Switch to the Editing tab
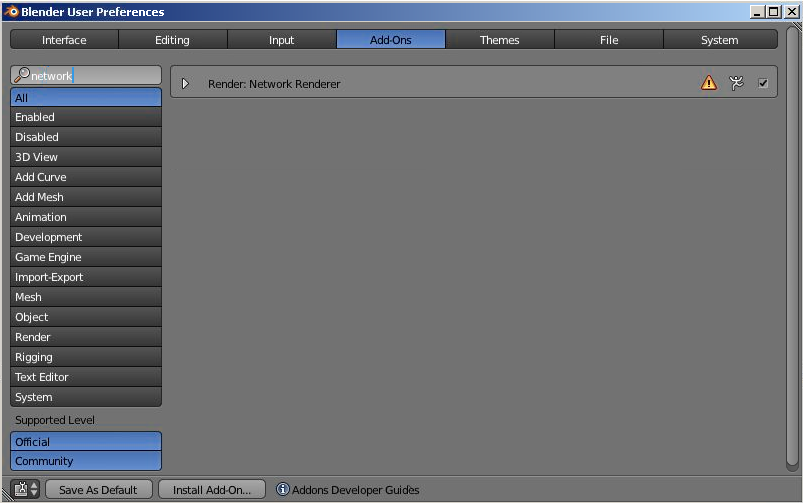 [x=173, y=39]
